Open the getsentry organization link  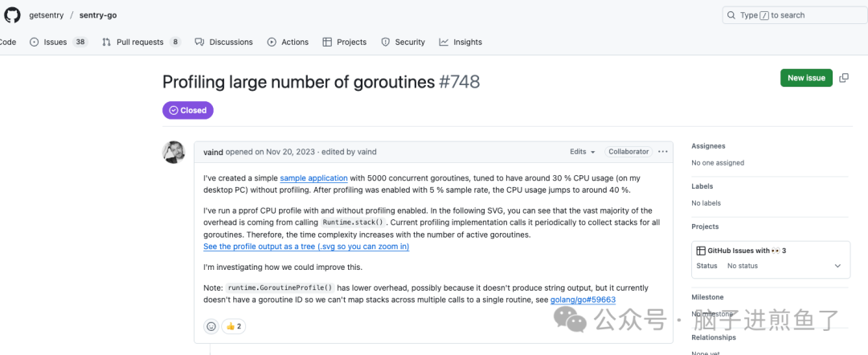(47, 15)
